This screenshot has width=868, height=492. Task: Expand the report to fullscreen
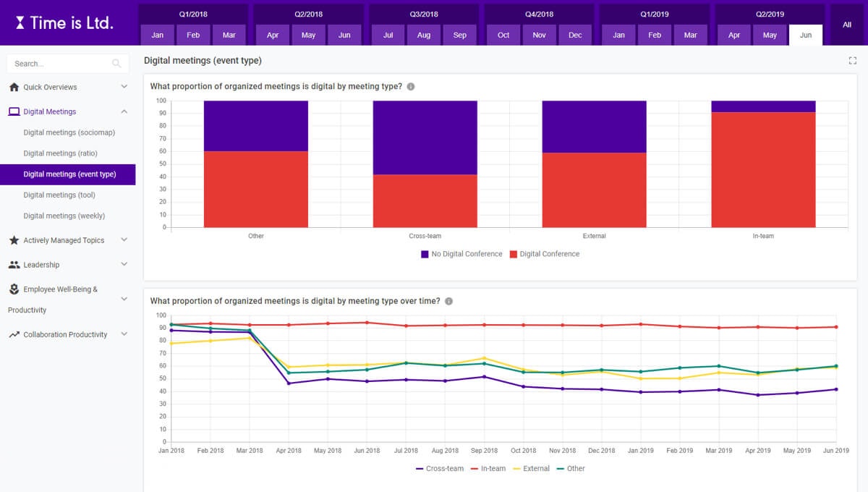(x=852, y=61)
